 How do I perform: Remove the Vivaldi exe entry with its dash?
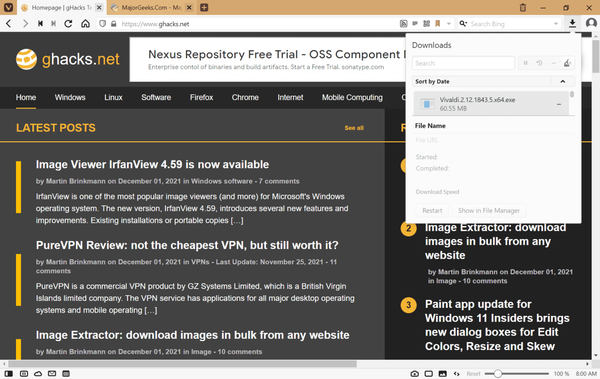559,104
